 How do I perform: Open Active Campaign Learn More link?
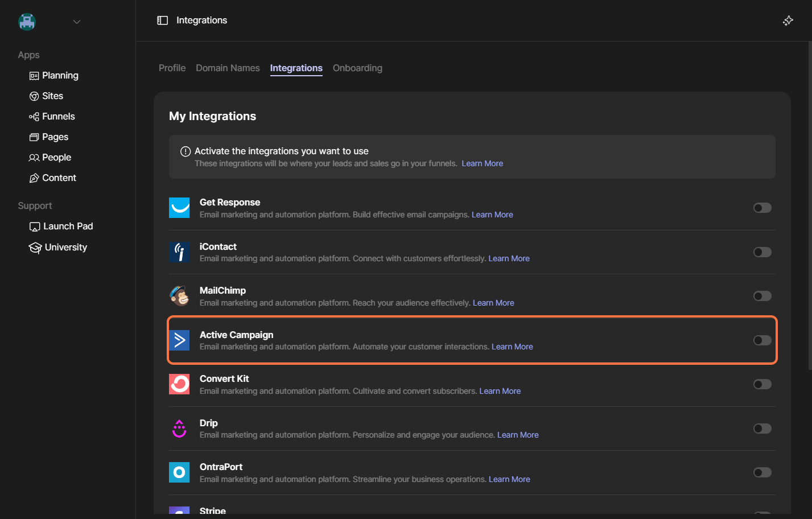click(x=512, y=347)
